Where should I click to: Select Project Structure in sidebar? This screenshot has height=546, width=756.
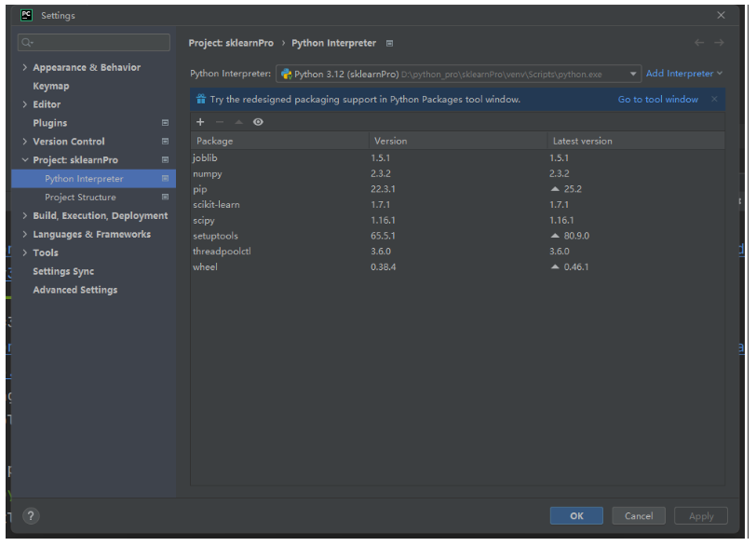(x=93, y=197)
